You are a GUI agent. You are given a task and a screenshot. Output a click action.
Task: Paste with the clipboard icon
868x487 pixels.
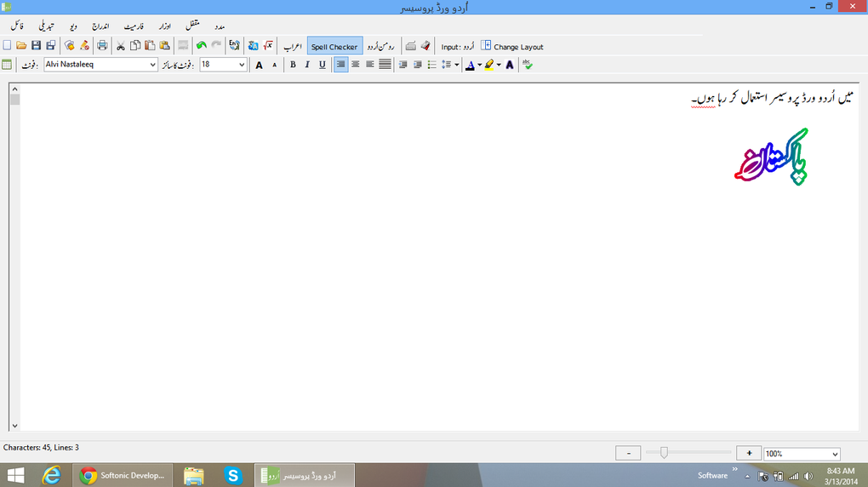pyautogui.click(x=150, y=45)
